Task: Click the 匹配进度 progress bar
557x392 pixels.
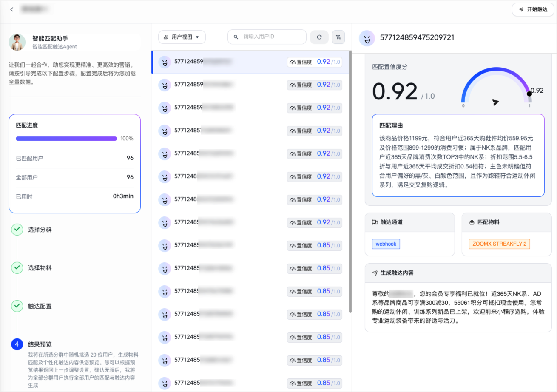Action: coord(66,139)
